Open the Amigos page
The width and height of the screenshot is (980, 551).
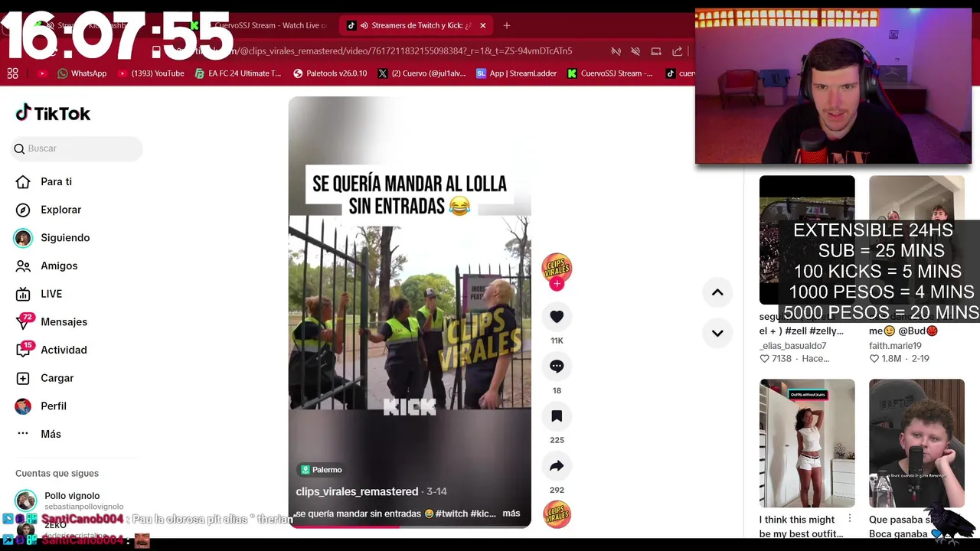(47, 266)
